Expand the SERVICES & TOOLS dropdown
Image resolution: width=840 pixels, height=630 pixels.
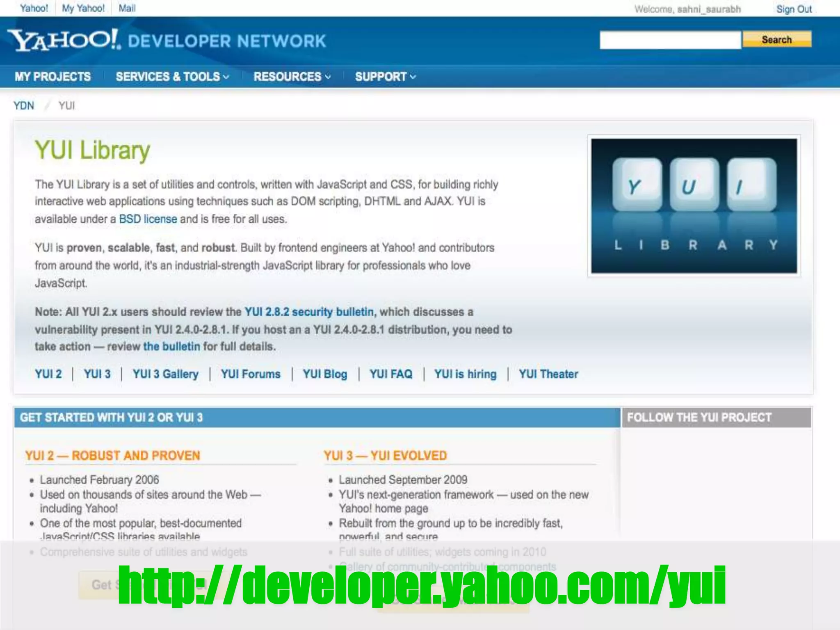click(x=172, y=77)
